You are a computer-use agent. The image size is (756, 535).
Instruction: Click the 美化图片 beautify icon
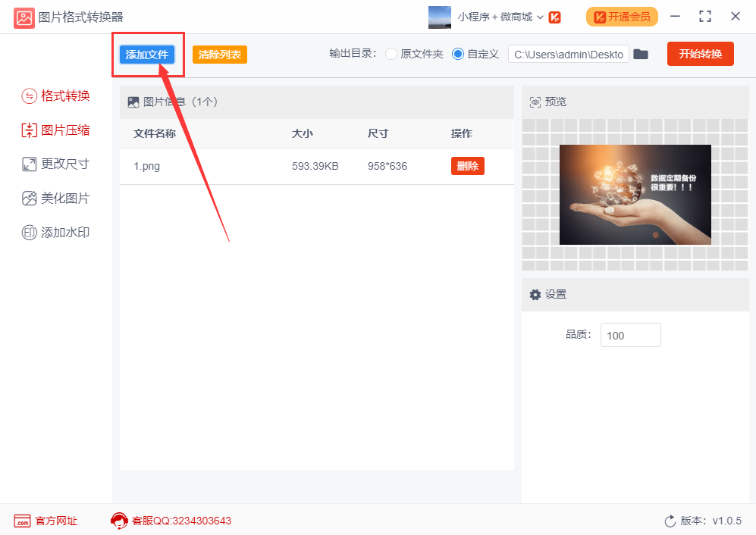[x=29, y=198]
